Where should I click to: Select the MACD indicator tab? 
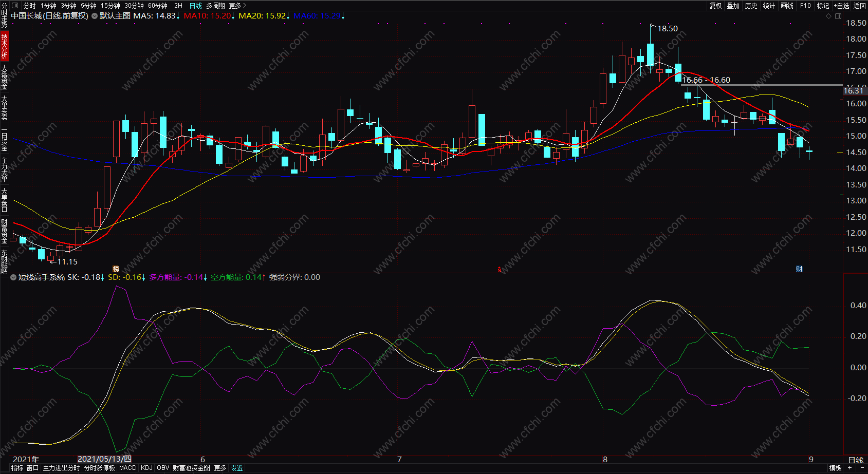pyautogui.click(x=127, y=468)
